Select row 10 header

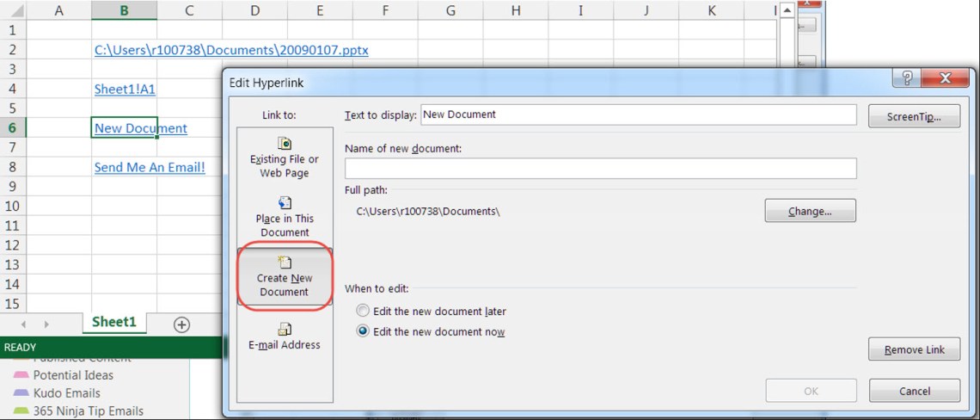[x=13, y=206]
